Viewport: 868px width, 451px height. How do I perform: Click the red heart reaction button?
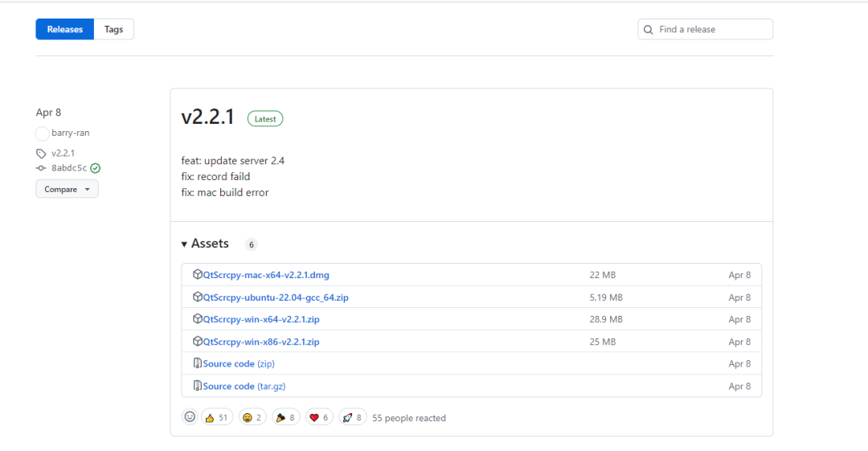[x=319, y=417]
